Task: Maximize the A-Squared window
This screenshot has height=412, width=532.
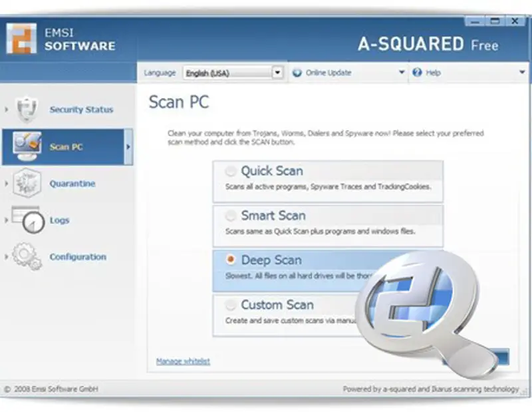Action: (495, 21)
